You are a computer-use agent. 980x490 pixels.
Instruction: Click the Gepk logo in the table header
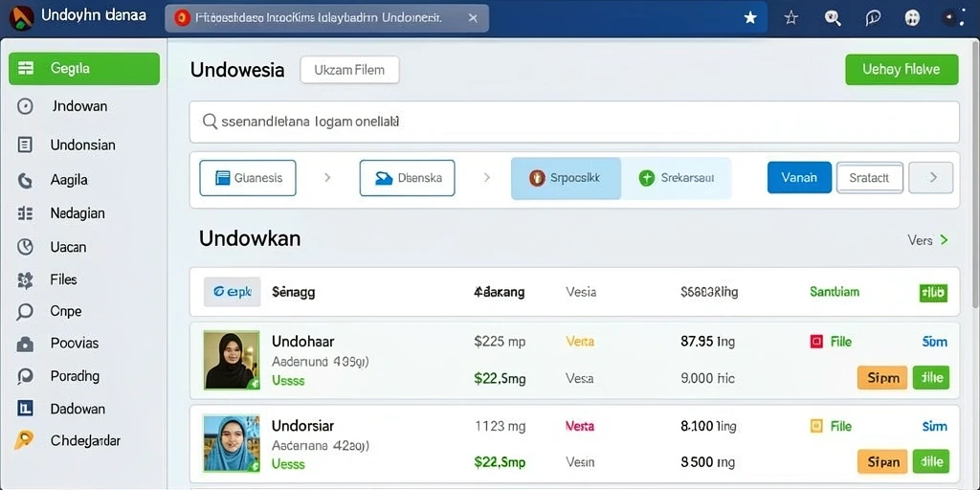pos(232,292)
